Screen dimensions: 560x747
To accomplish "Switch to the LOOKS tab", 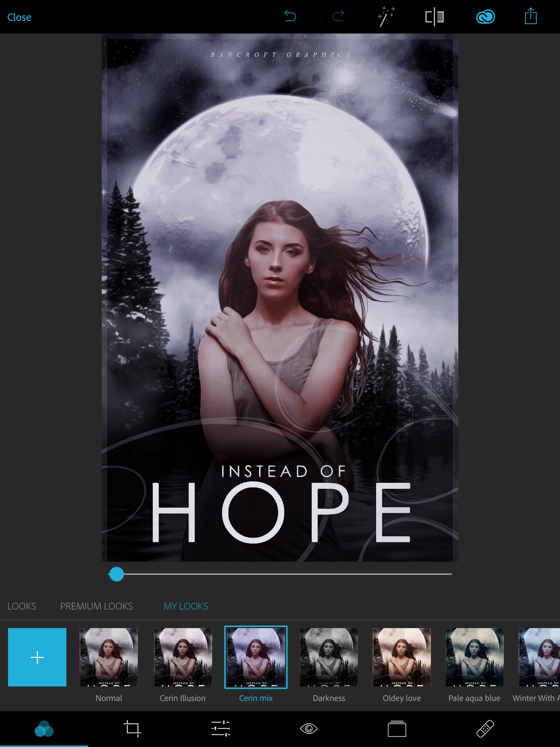I will click(x=22, y=606).
